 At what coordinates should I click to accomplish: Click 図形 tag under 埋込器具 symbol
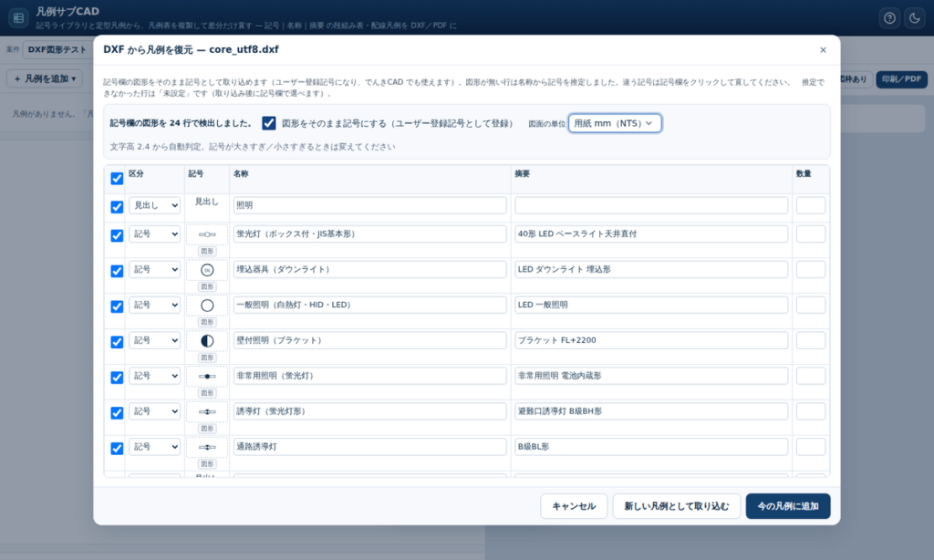click(207, 286)
